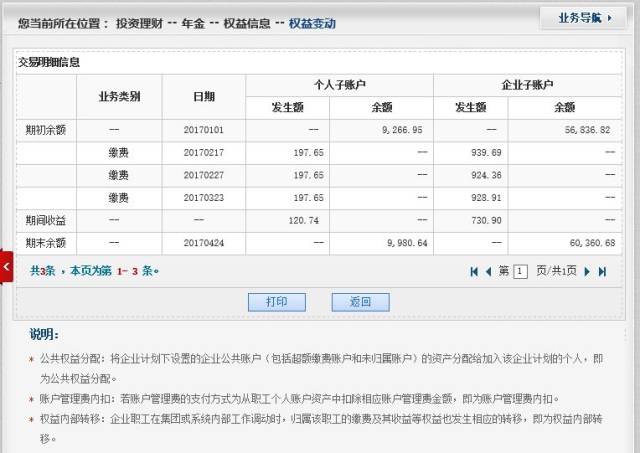Image resolution: width=640 pixels, height=453 pixels.
Task: Go to the first page icon
Action: [x=474, y=271]
